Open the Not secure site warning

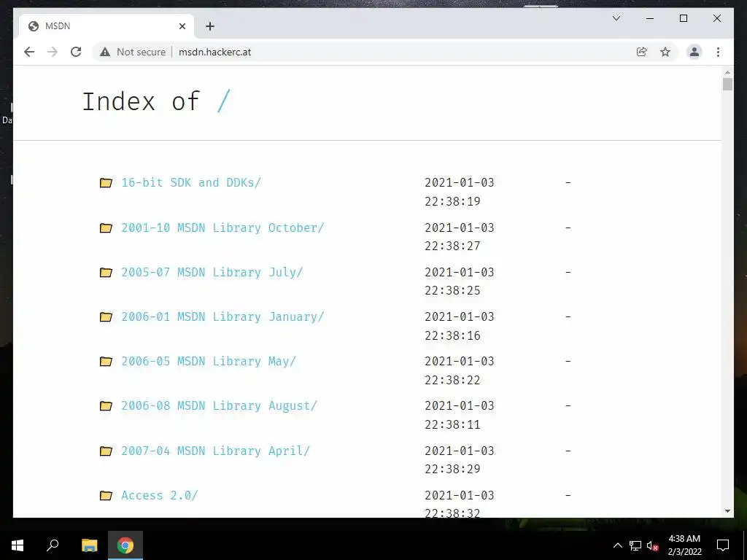coord(133,52)
